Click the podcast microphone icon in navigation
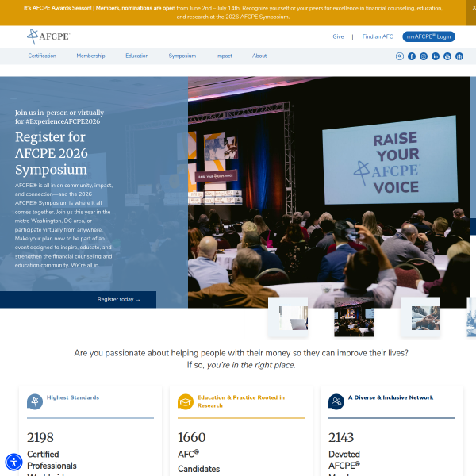The image size is (476, 476). click(x=459, y=56)
